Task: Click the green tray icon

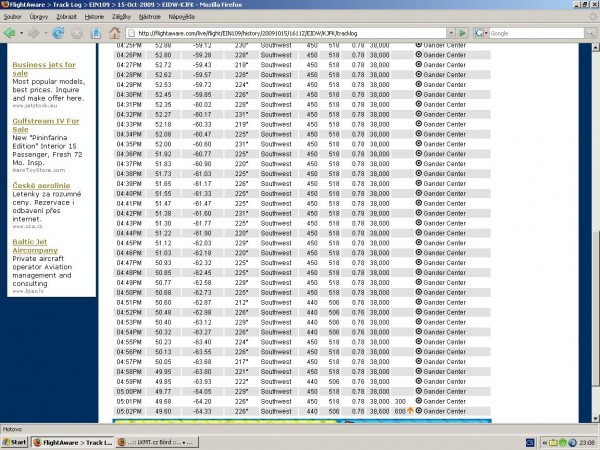Action: [562, 443]
